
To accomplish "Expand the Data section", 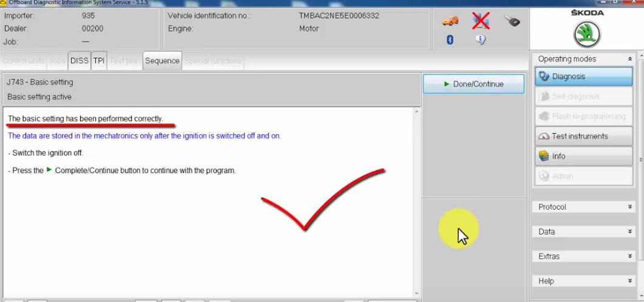I will (x=584, y=232).
